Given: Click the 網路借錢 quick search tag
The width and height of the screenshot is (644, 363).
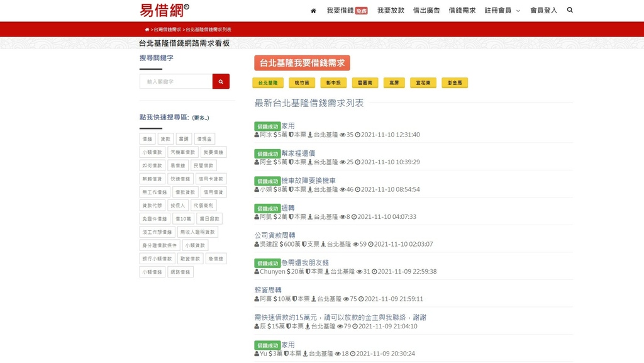Looking at the screenshot, I should click(180, 272).
